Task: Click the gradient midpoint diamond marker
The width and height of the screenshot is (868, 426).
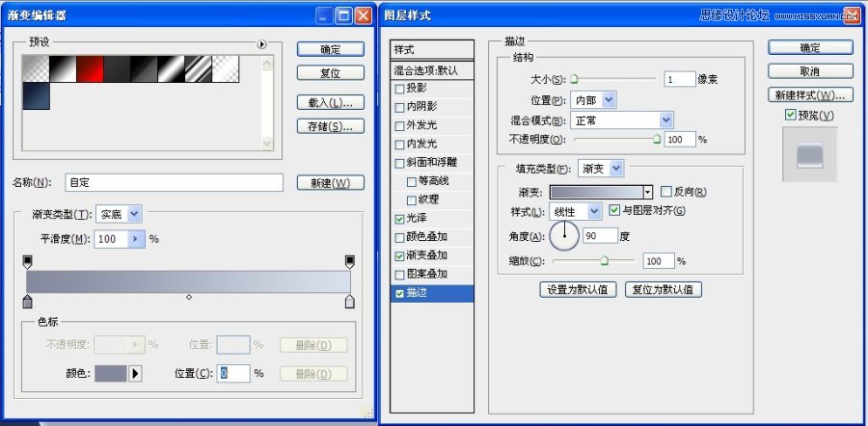Action: [189, 297]
